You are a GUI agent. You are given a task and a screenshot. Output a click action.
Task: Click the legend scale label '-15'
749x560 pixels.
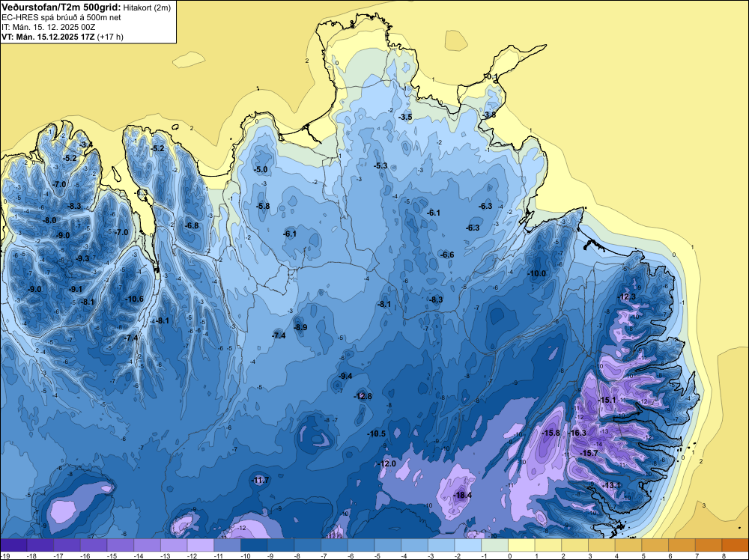[x=112, y=556]
